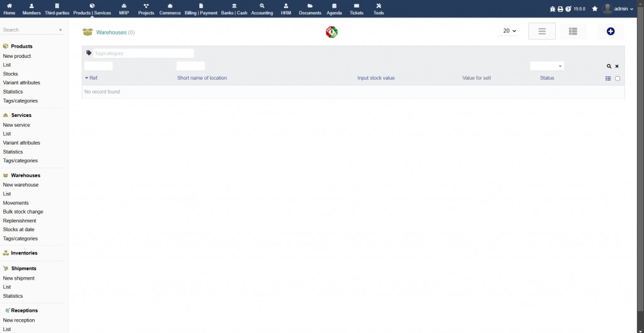The height and width of the screenshot is (333, 644).
Task: Click the green red cube logo icon
Action: [x=331, y=32]
